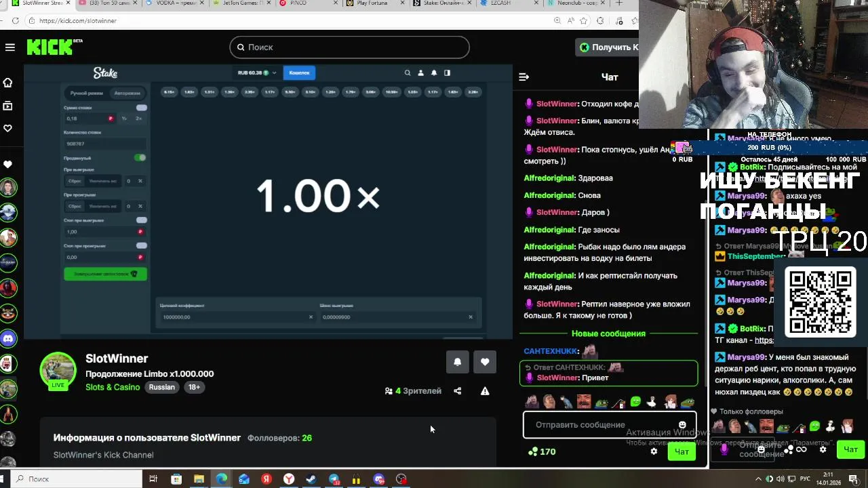The width and height of the screenshot is (868, 488).
Task: Toggle the Стоп при проигрыше switch
Action: click(x=141, y=245)
